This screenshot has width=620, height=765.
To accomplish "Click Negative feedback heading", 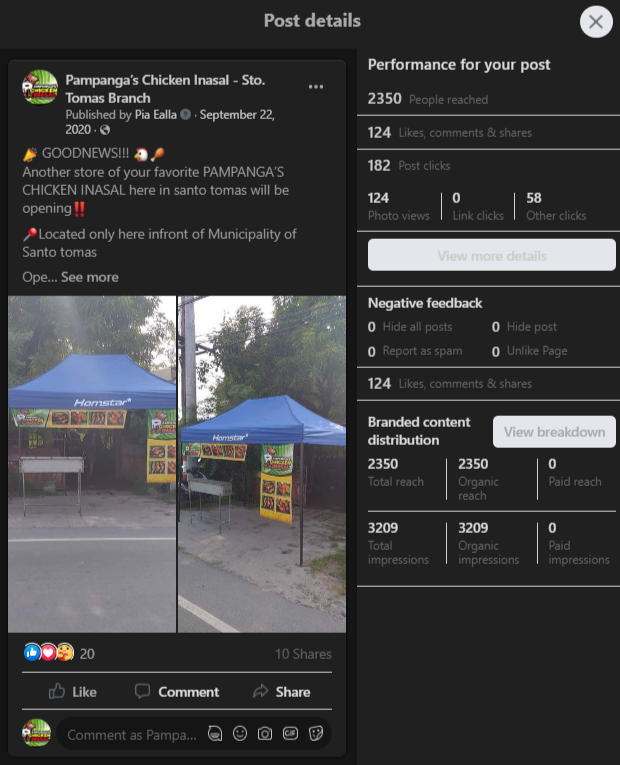I will point(425,303).
